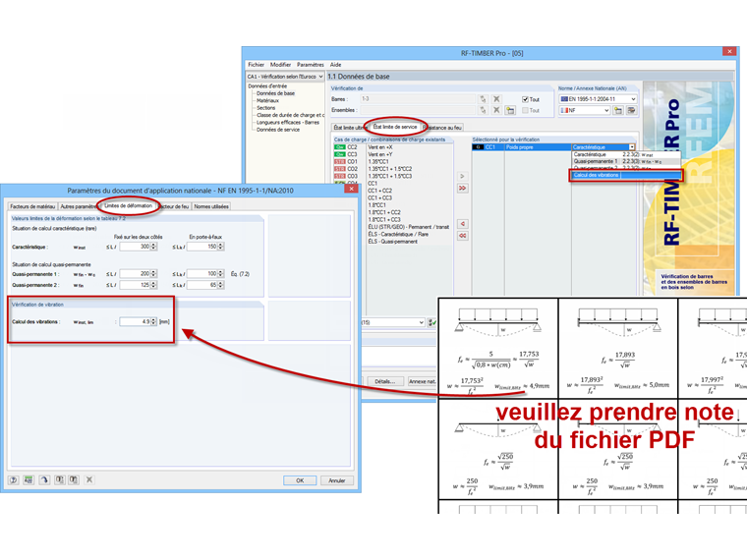Viewport: 747px width, 560px height.
Task: Click the grey X delete icon in dialog footer
Action: click(x=89, y=480)
